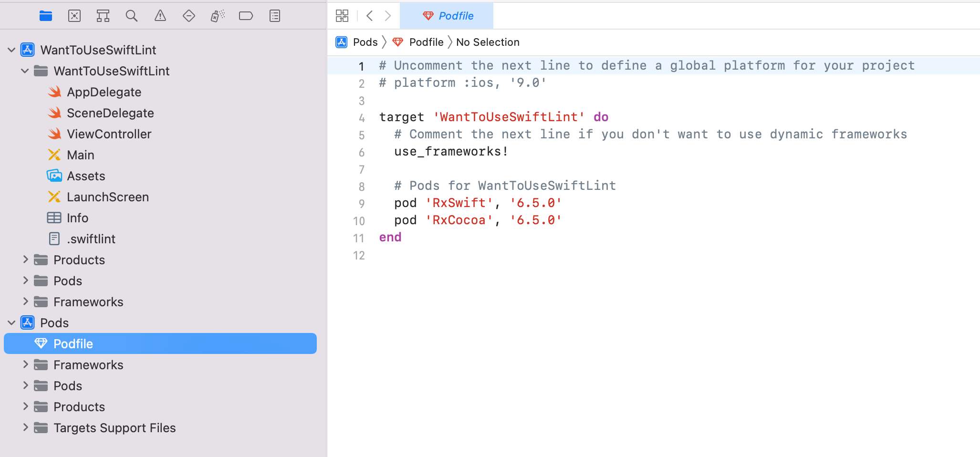
Task: Click 'RxCocoa' pod string
Action: pyautogui.click(x=459, y=220)
